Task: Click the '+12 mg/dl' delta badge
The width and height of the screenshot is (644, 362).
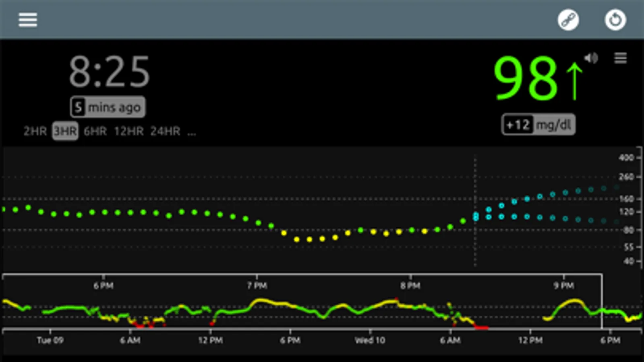Action: pos(538,125)
